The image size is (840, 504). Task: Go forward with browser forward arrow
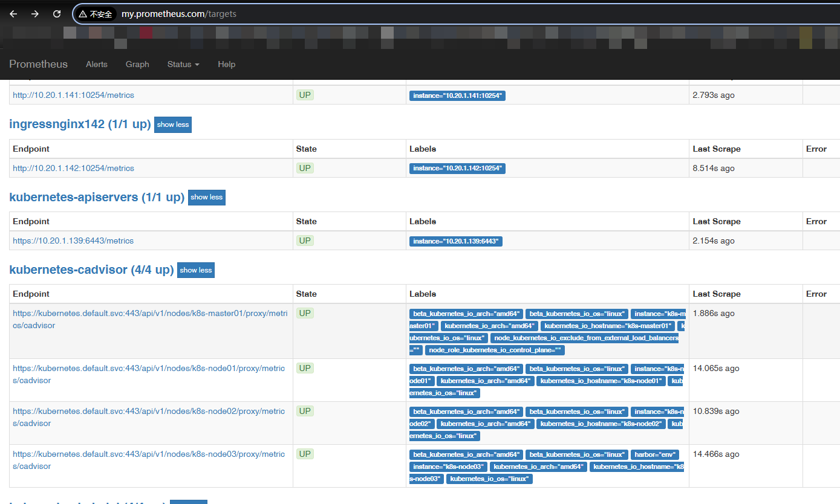[35, 14]
